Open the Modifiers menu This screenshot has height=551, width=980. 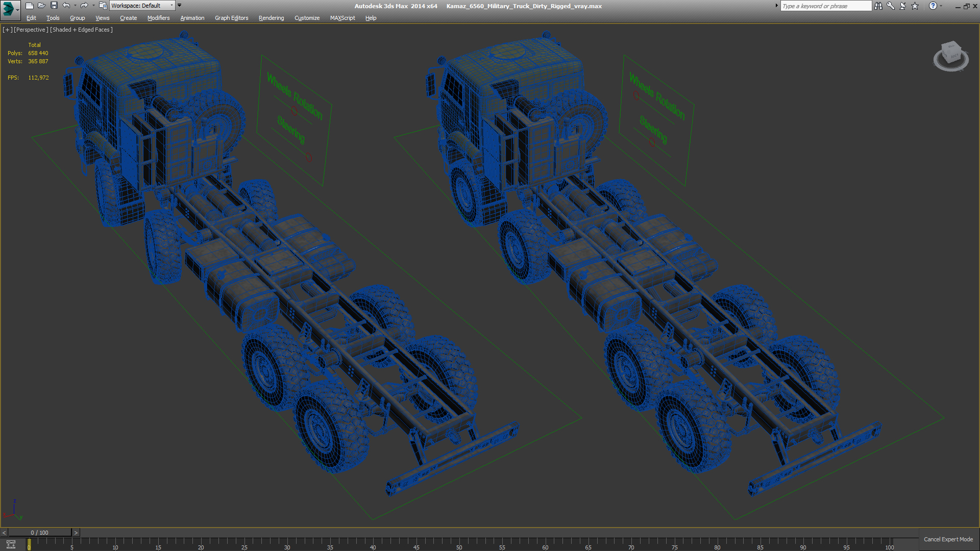pyautogui.click(x=159, y=18)
